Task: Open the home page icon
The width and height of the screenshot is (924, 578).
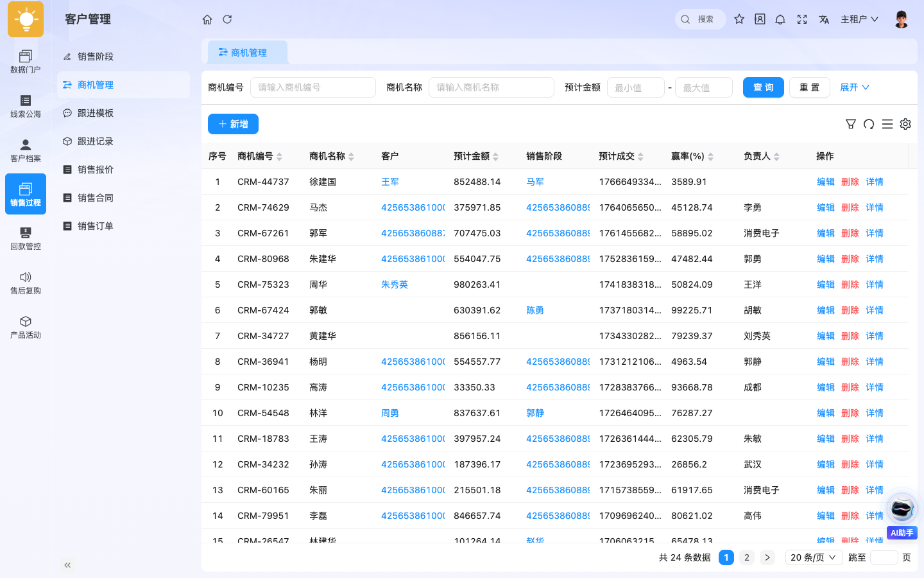Action: [x=207, y=19]
